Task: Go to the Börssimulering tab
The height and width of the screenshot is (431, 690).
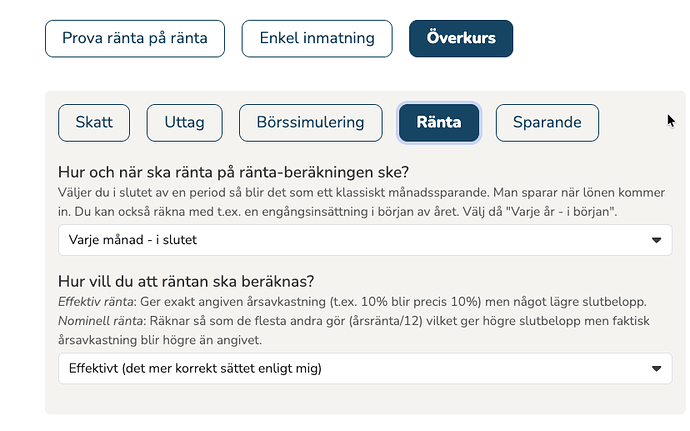Action: tap(310, 123)
